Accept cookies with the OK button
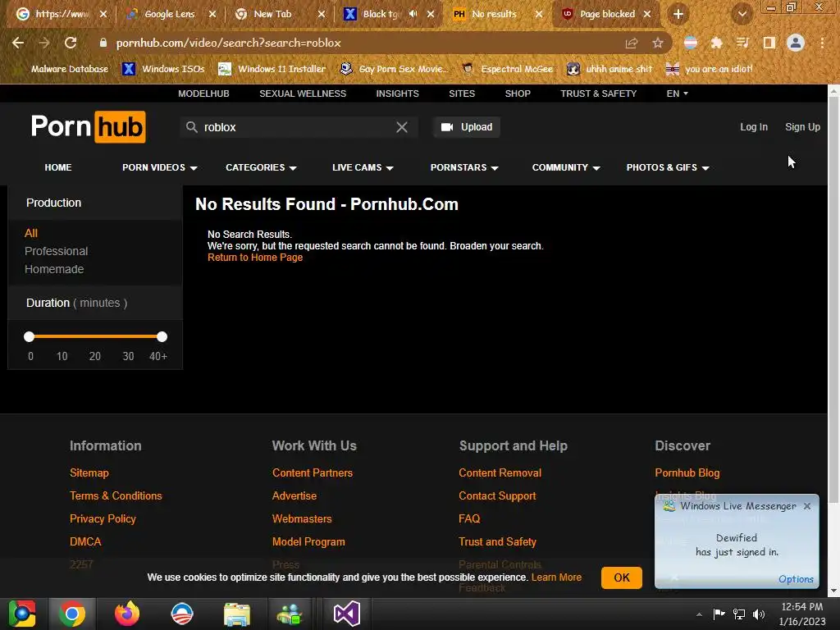Viewport: 840px width, 630px height. [x=622, y=577]
